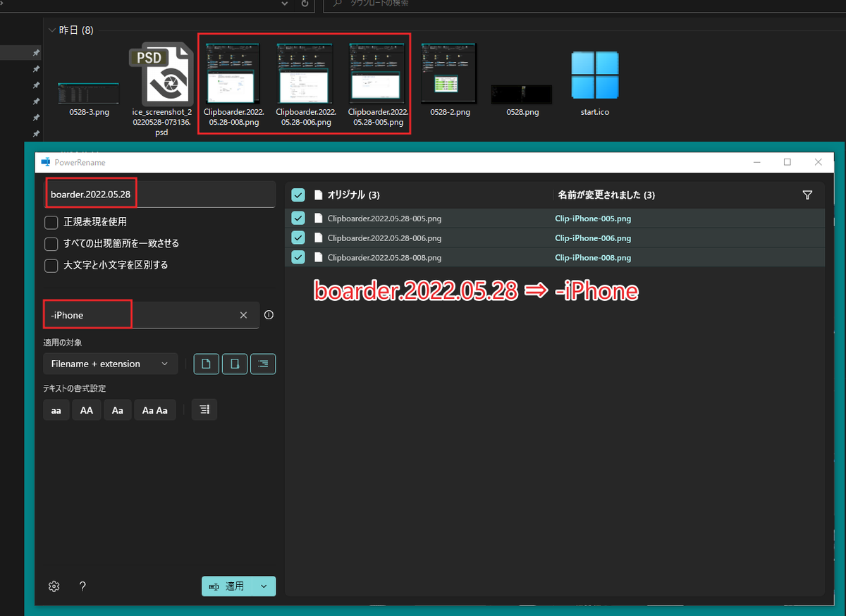This screenshot has height=616, width=846.
Task: Select the ice_screenshot PSD file icon
Action: (161, 74)
